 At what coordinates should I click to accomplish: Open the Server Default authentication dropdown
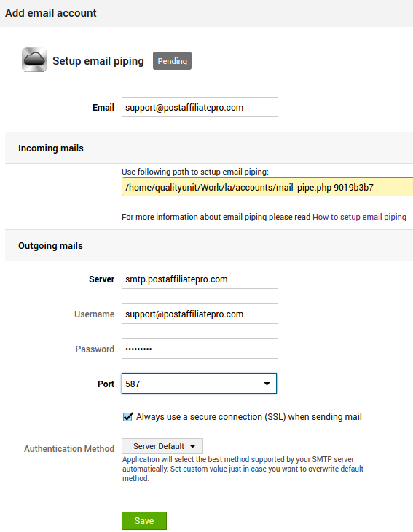coord(162,446)
